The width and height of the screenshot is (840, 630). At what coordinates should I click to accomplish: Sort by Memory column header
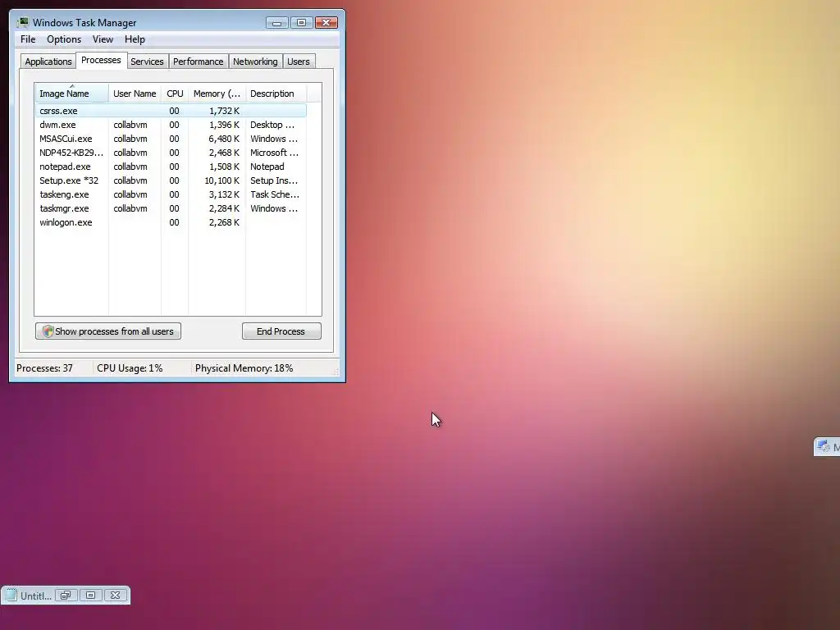[x=217, y=94]
